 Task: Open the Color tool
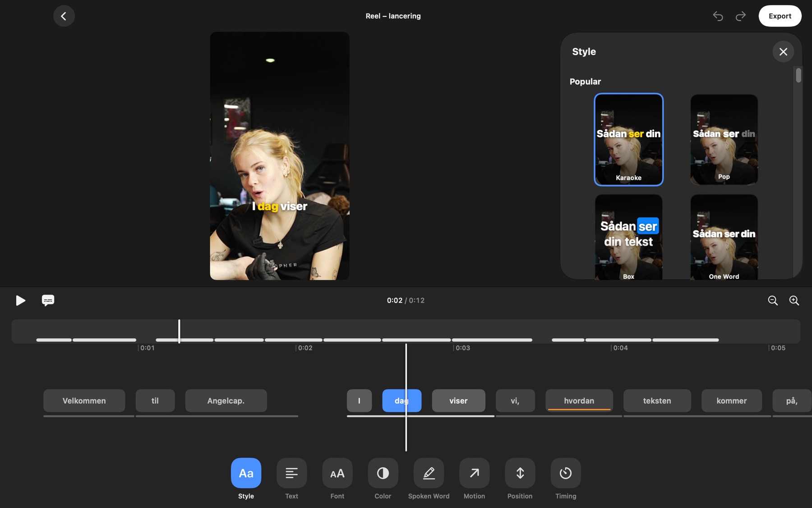[383, 473]
